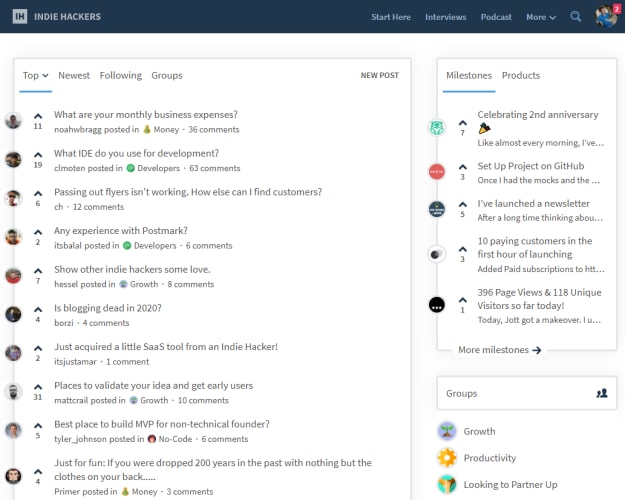This screenshot has height=500, width=625.
Task: Upvote '10 paying customers' milestone
Action: coord(462,249)
